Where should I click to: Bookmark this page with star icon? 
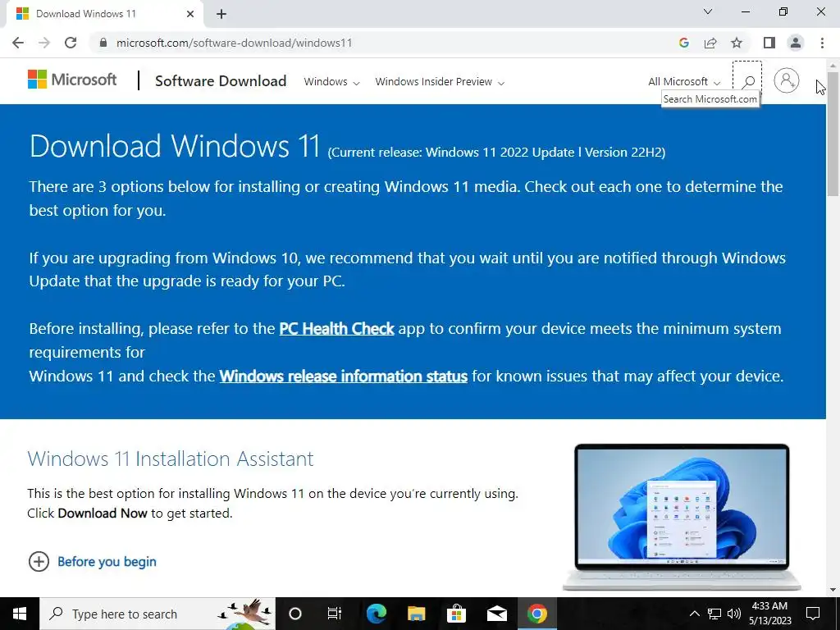pyautogui.click(x=737, y=43)
